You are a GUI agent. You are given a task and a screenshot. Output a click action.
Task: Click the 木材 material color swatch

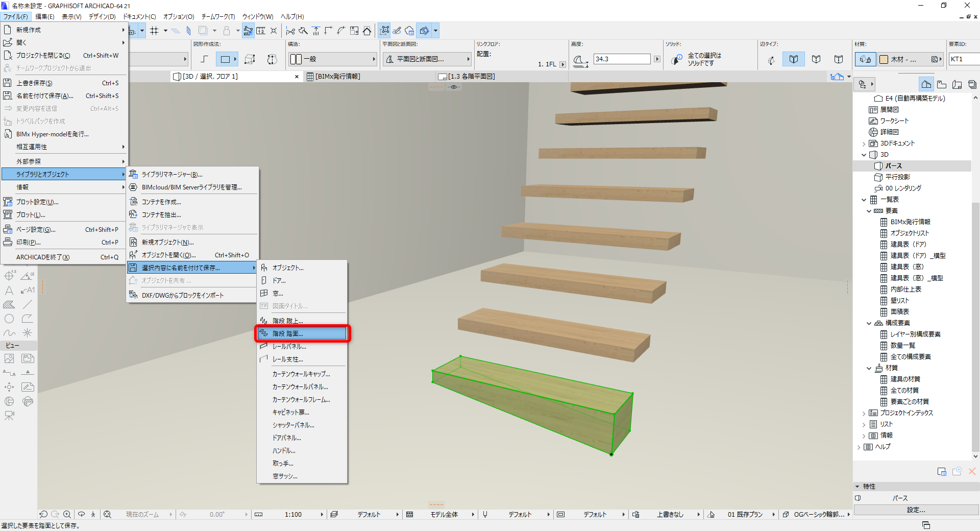pyautogui.click(x=884, y=59)
